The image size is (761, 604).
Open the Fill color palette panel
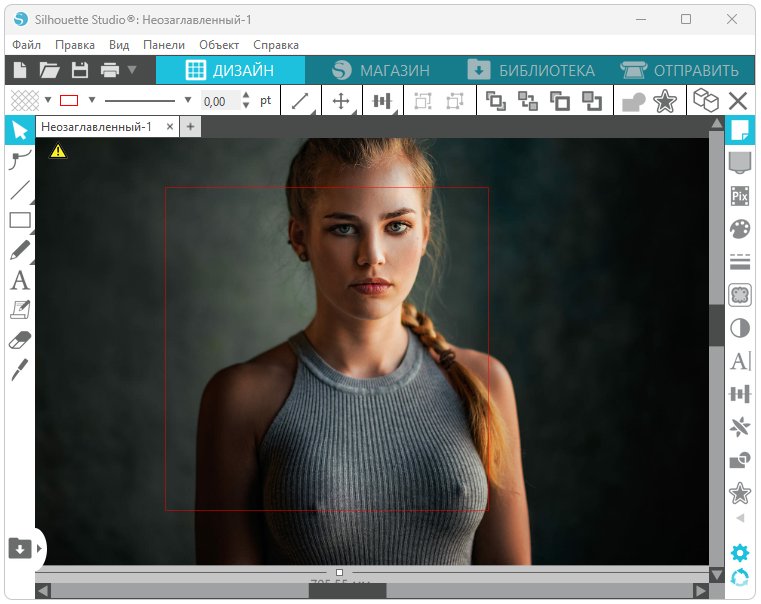point(740,229)
